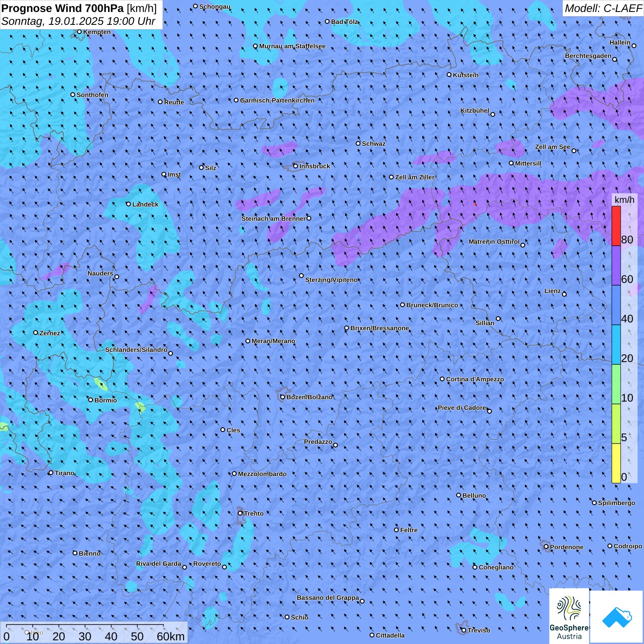Click the Bruneck/Brunico label
The width and height of the screenshot is (644, 644).
pyautogui.click(x=432, y=305)
